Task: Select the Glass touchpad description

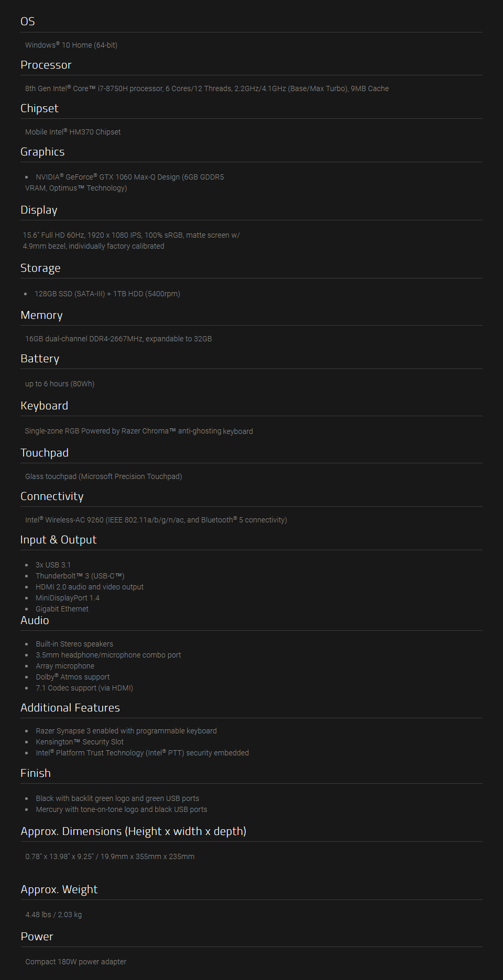Action: pos(104,476)
